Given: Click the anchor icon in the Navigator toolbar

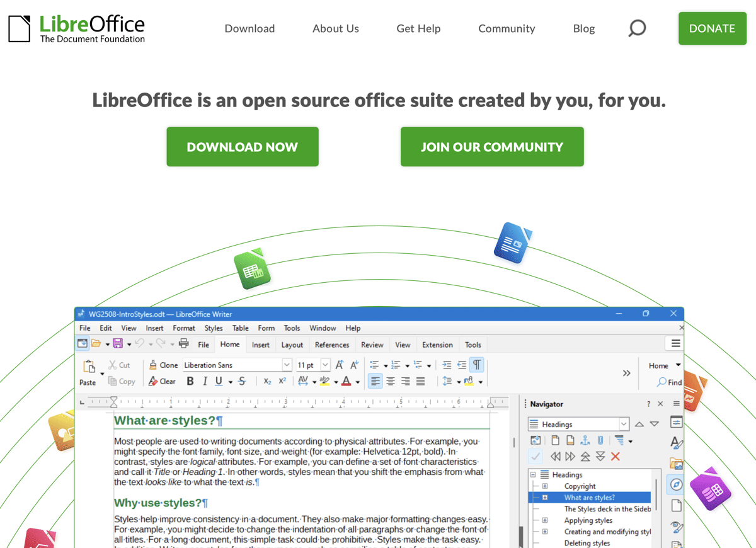Looking at the screenshot, I should [586, 440].
